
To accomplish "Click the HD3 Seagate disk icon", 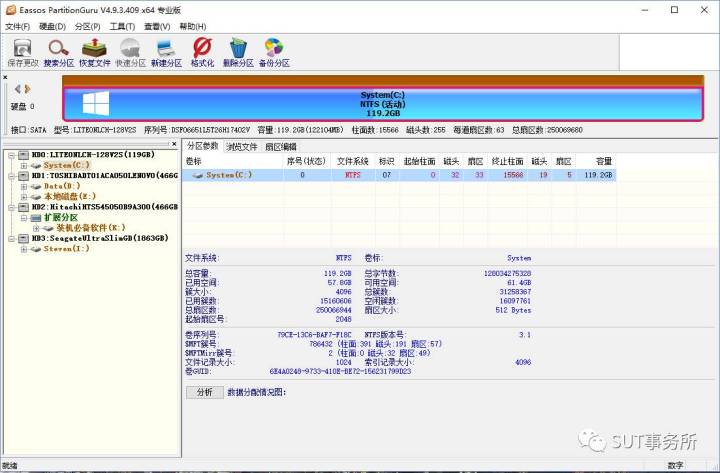I will [23, 238].
